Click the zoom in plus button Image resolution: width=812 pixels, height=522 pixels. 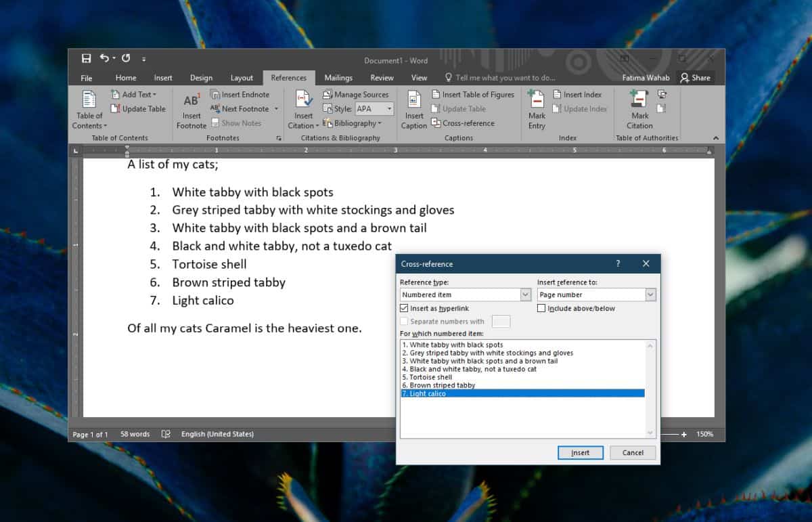point(684,435)
